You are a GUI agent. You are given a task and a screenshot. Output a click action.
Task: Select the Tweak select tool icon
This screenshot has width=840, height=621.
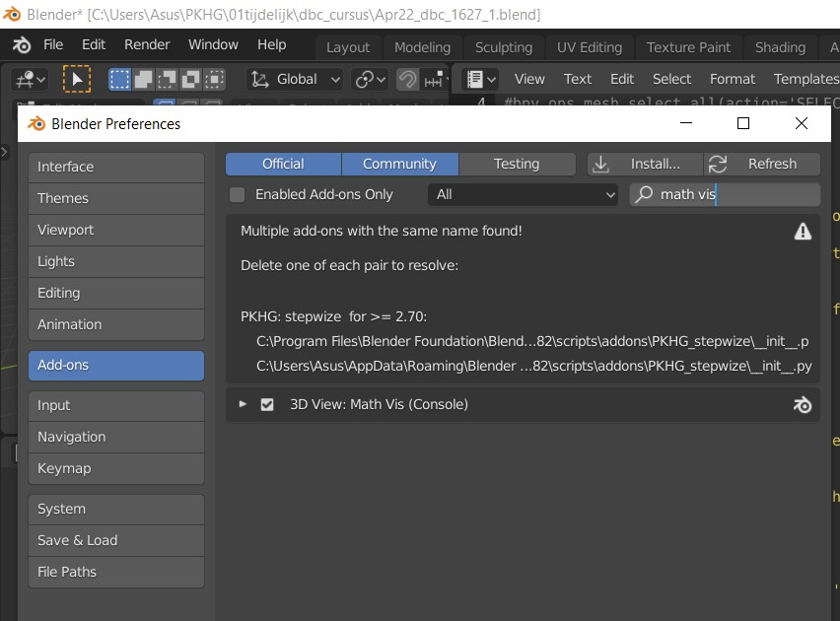pos(77,79)
